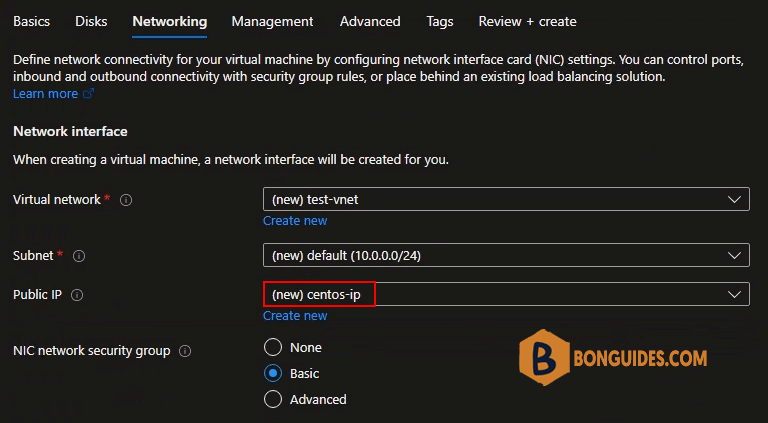Click the (new) centos-ip field value
Viewport: 768px width, 423px height.
pyautogui.click(x=316, y=295)
